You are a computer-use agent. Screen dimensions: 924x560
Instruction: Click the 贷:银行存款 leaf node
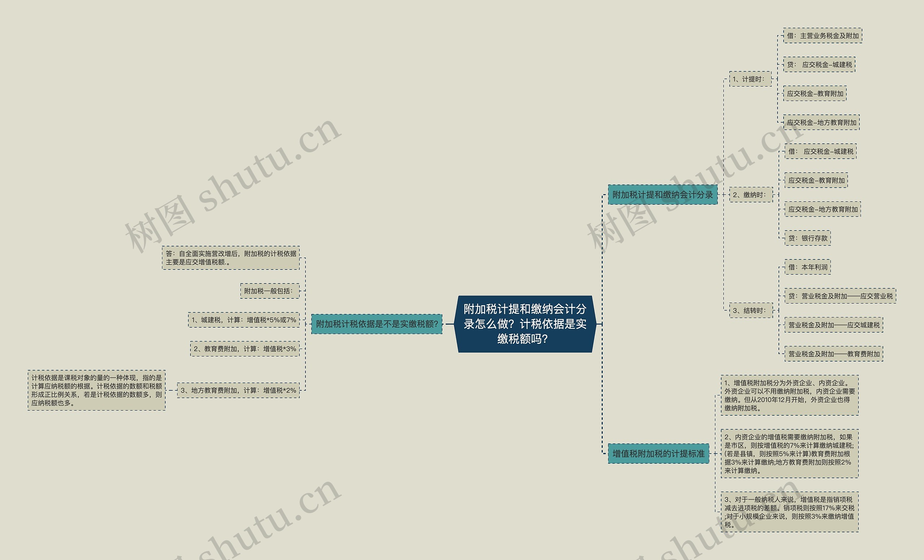(x=807, y=238)
